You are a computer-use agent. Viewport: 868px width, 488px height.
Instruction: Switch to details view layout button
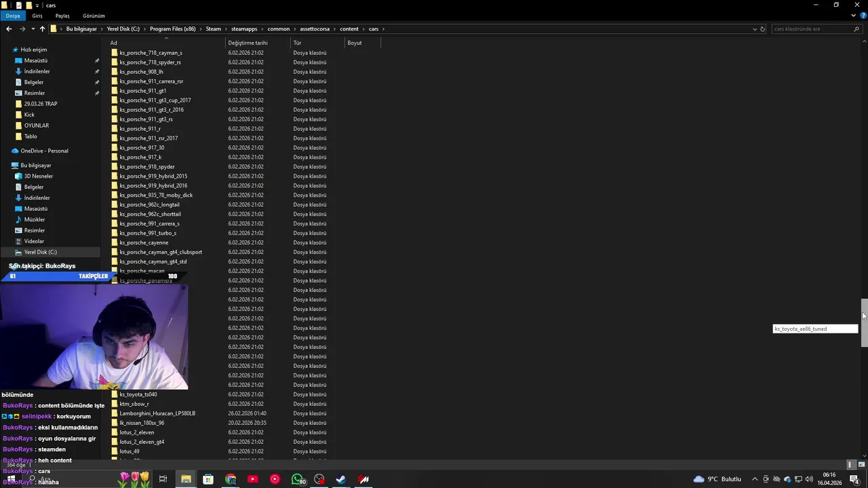850,465
